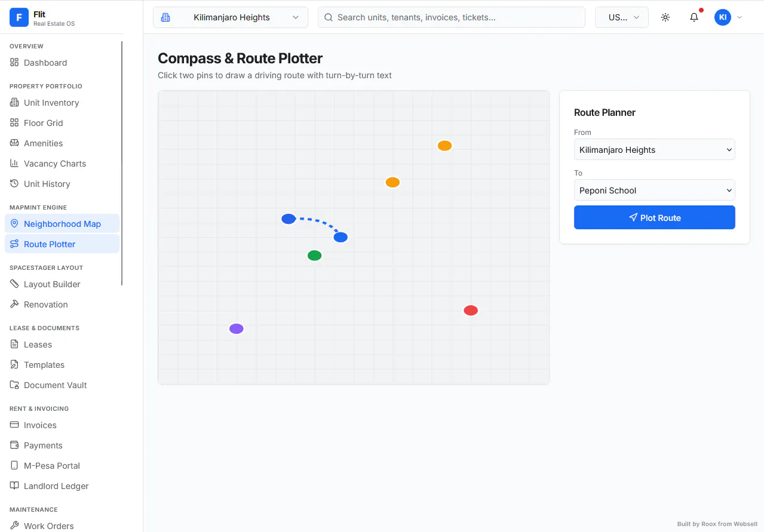Click the Templates file icon

click(x=14, y=365)
